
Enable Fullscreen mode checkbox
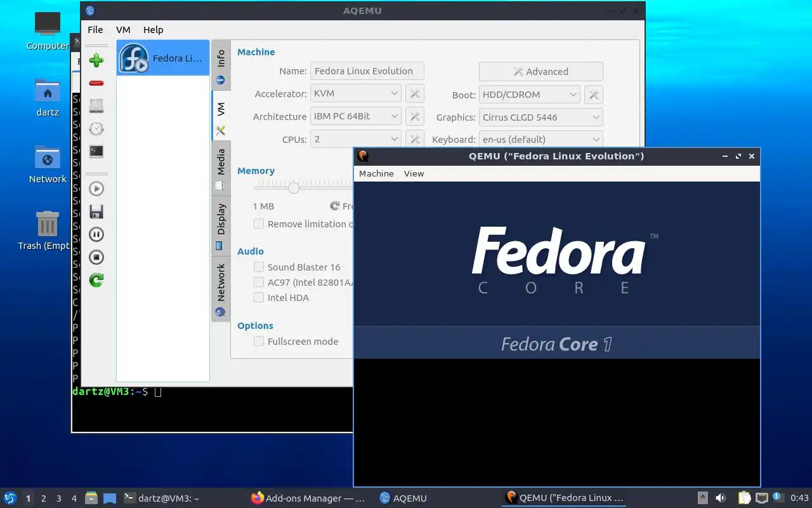pos(259,341)
